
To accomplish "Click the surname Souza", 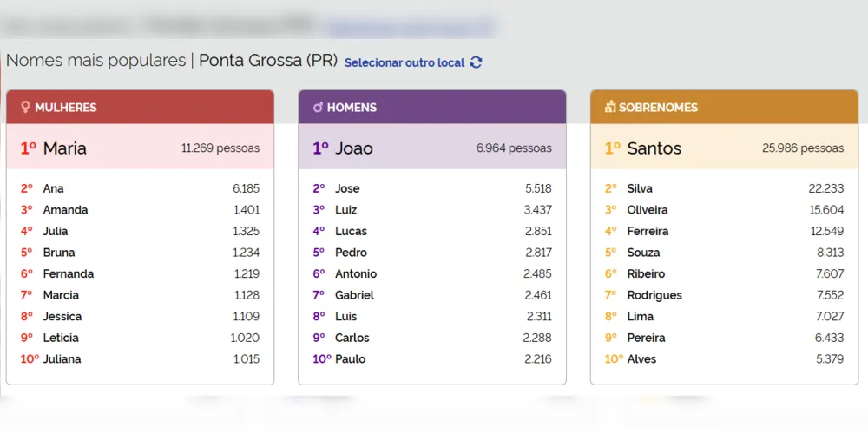I will pos(643,253).
